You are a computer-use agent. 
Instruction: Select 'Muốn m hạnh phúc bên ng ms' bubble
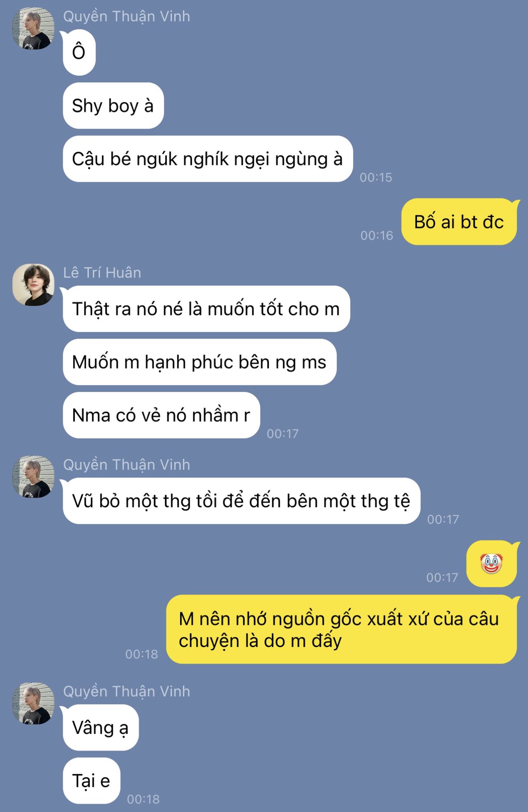click(x=200, y=362)
